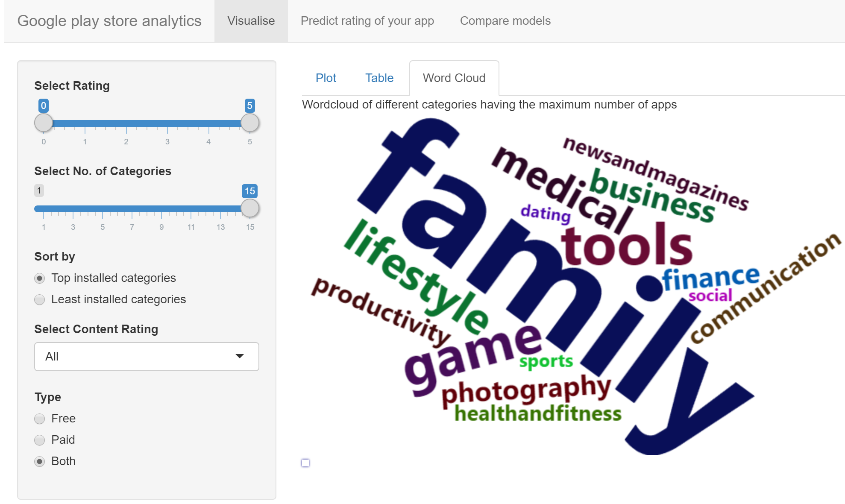Image resolution: width=845 pixels, height=504 pixels.
Task: Choose Paid under Type
Action: click(39, 440)
